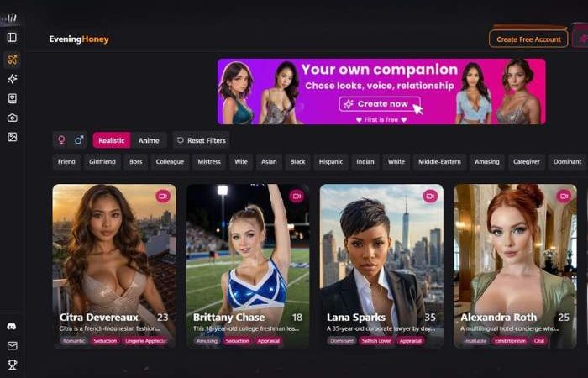Screen dimensions: 588x378
Task: Open the trophy icon in sidebar
Action: coord(12,365)
